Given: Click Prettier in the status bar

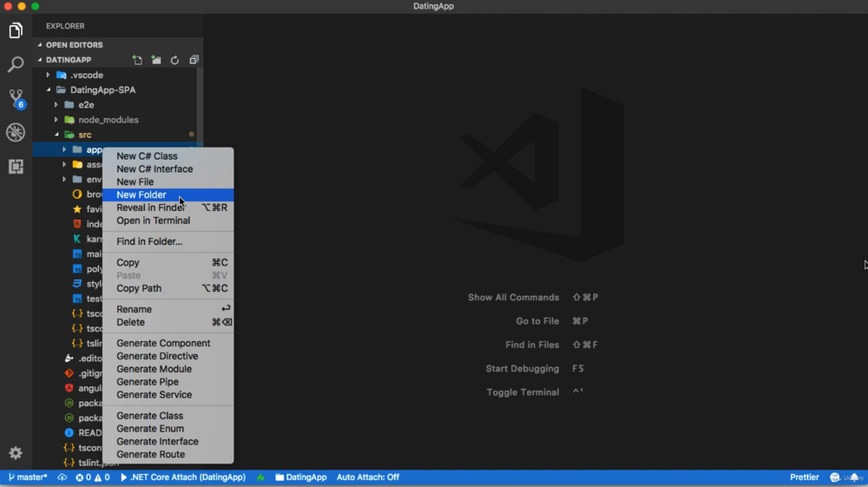Looking at the screenshot, I should click(x=805, y=477).
